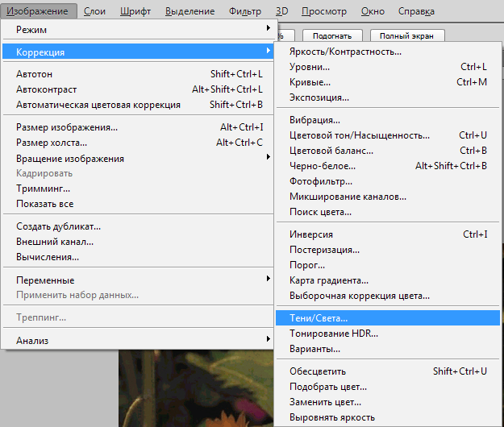
Task: Expand the Анализ submenu
Action: point(138,340)
